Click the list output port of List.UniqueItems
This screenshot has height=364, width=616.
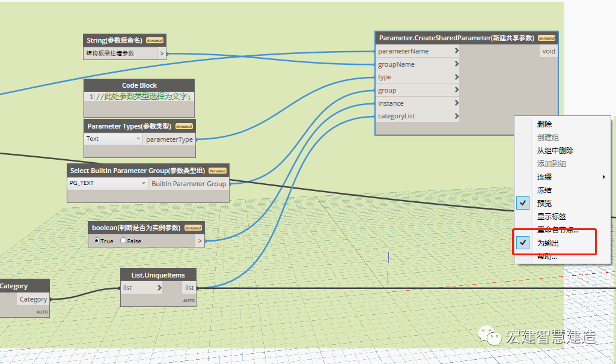[189, 288]
